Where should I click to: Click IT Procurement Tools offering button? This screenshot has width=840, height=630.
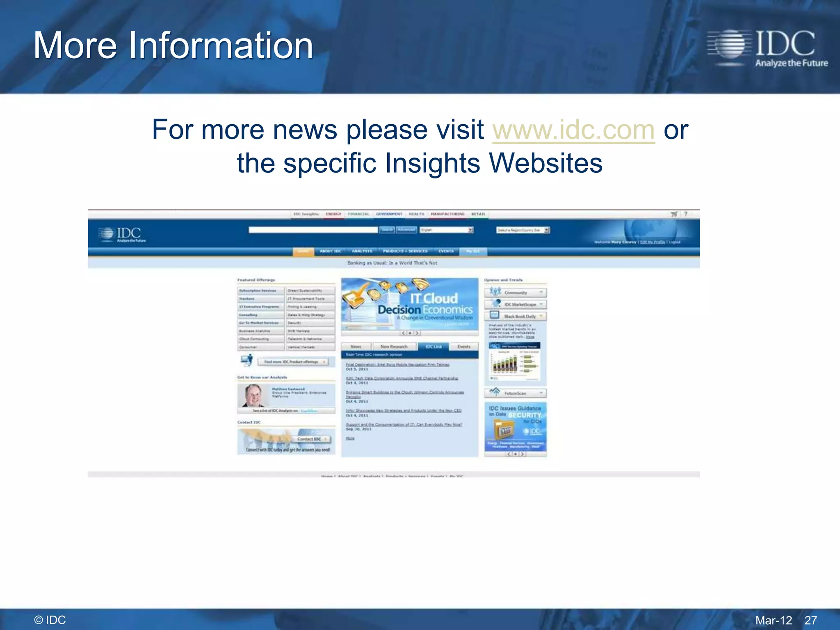310,299
